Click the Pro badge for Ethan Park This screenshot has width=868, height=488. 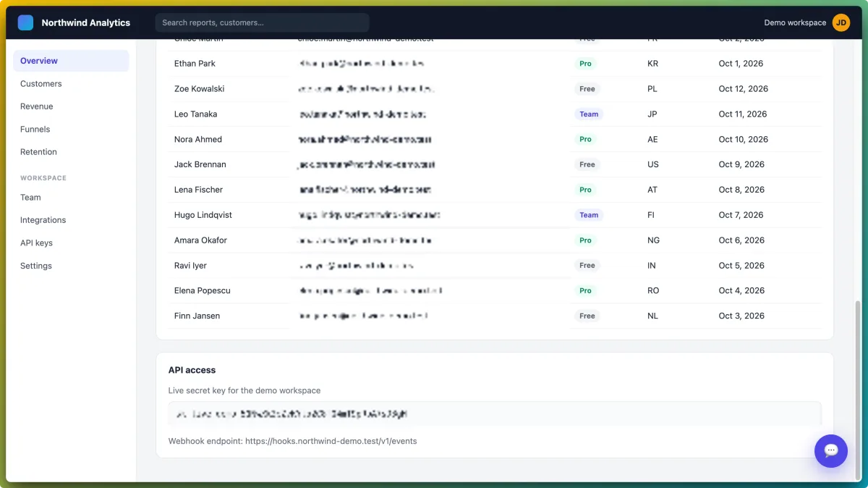click(585, 64)
